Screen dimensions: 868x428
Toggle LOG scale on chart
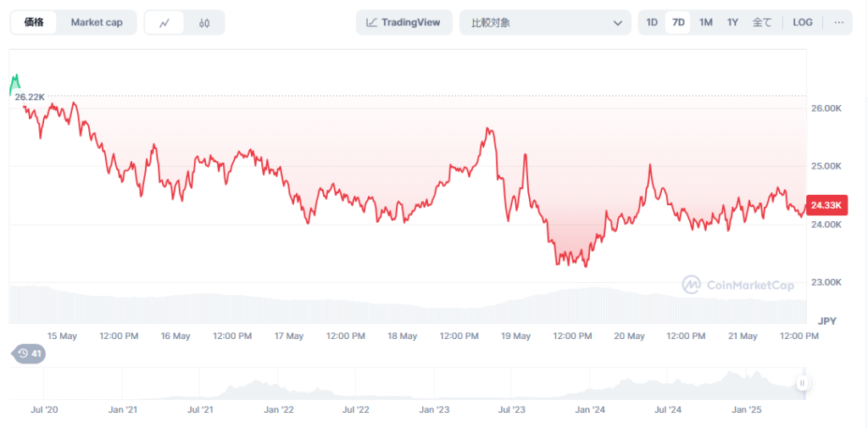[802, 23]
